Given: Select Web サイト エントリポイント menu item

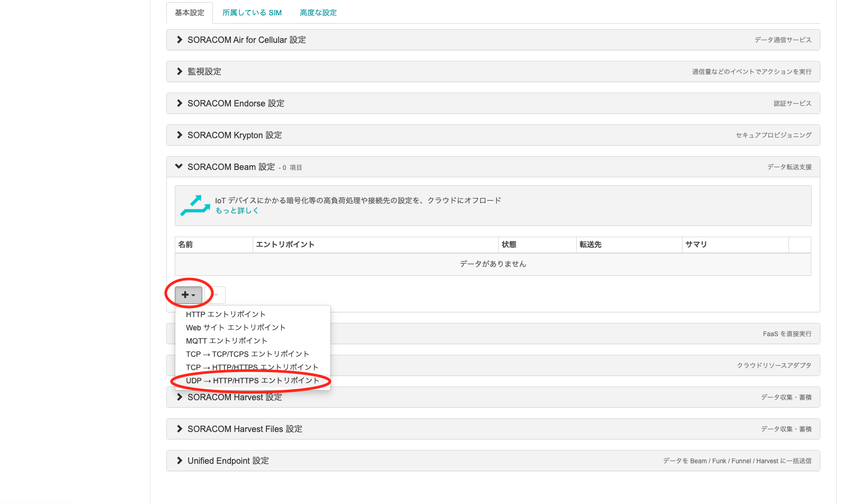Looking at the screenshot, I should point(253,328).
